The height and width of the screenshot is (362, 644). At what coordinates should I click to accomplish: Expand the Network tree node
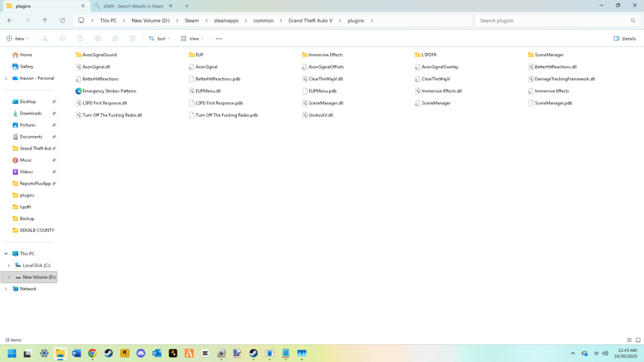pos(6,289)
